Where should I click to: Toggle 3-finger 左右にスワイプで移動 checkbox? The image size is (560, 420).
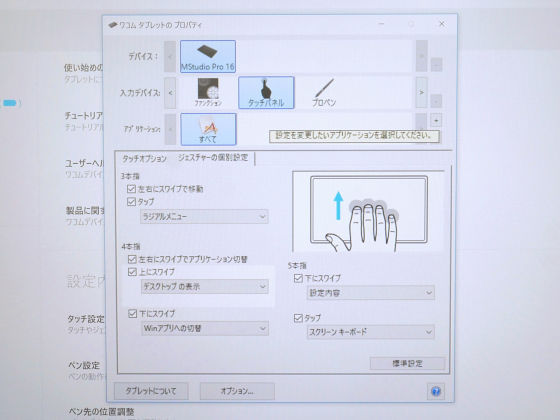[131, 188]
